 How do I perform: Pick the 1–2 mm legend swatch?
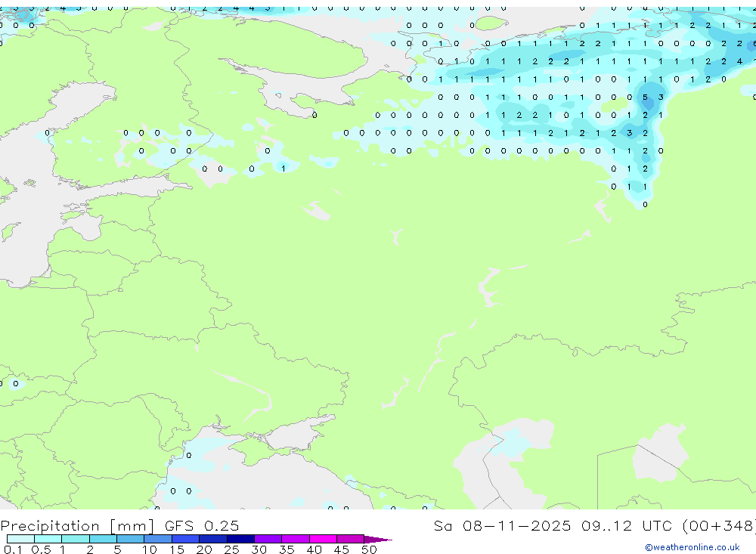pyautogui.click(x=76, y=539)
